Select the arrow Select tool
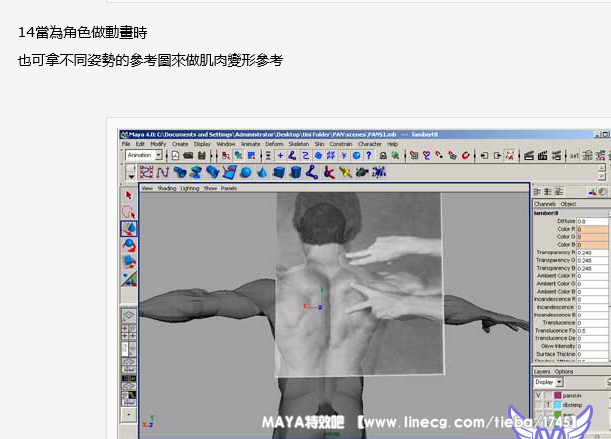611x439 pixels. point(129,195)
